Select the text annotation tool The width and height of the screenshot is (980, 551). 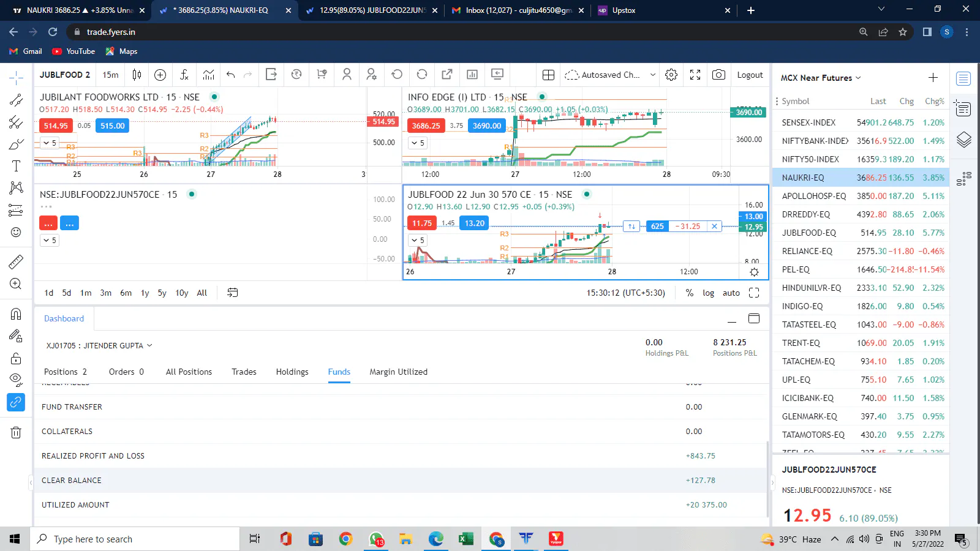click(x=16, y=166)
